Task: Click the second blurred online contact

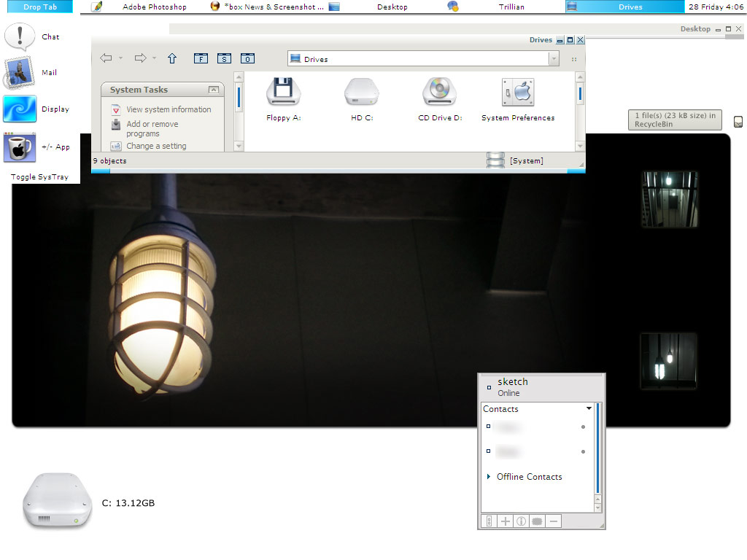Action: (507, 451)
